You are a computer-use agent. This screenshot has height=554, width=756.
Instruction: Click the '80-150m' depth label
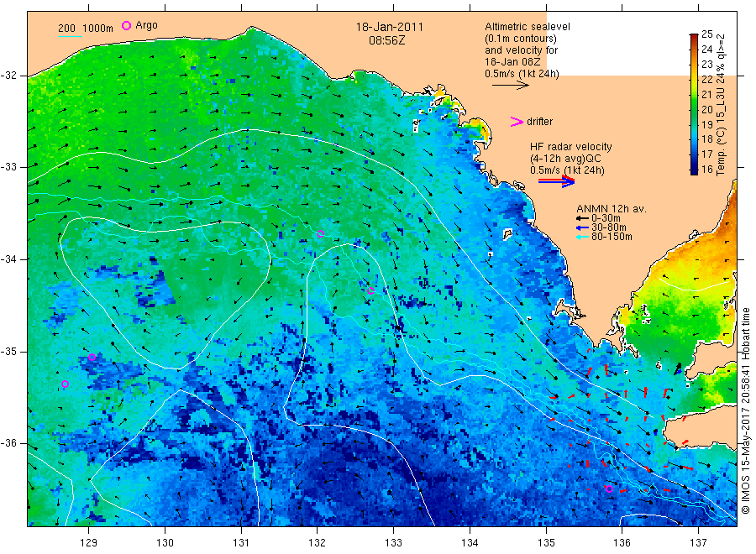pyautogui.click(x=612, y=237)
